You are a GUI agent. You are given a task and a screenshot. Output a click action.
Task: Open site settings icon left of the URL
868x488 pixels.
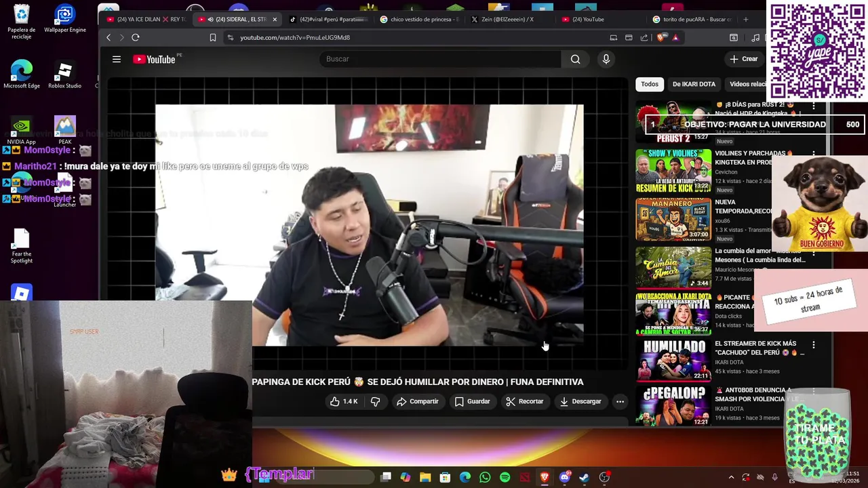(231, 37)
